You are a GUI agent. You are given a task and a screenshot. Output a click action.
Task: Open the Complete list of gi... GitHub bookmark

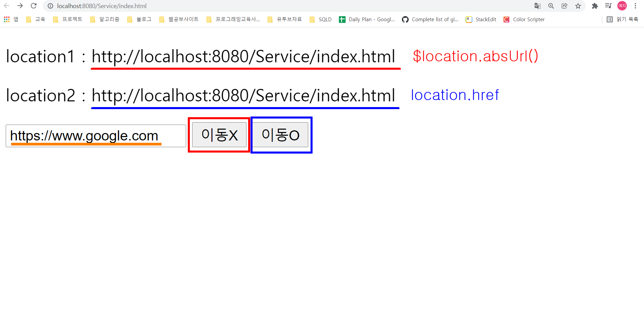pyautogui.click(x=430, y=20)
